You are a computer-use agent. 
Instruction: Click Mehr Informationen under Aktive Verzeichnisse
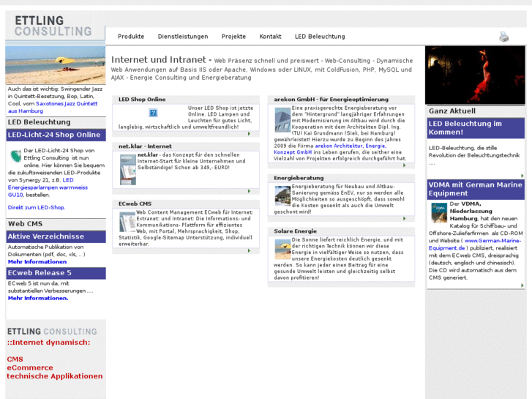(x=37, y=262)
